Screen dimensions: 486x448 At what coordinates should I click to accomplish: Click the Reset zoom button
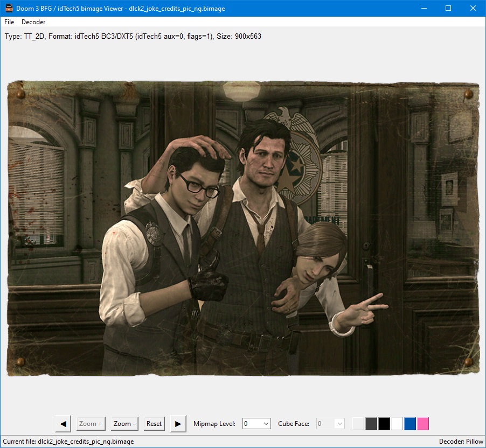point(154,424)
